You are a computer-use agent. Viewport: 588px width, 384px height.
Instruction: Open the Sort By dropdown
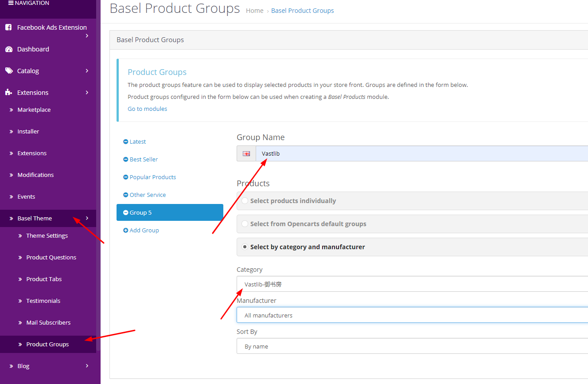[x=412, y=346]
